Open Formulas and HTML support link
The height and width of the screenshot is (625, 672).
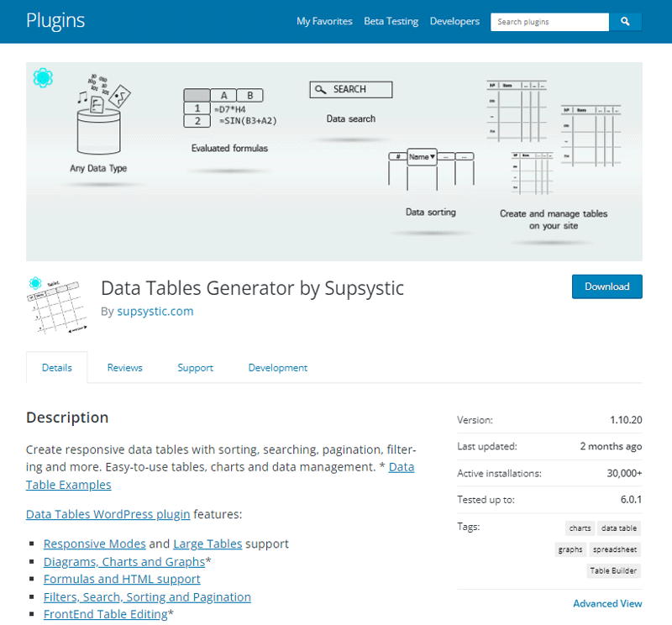pos(122,579)
